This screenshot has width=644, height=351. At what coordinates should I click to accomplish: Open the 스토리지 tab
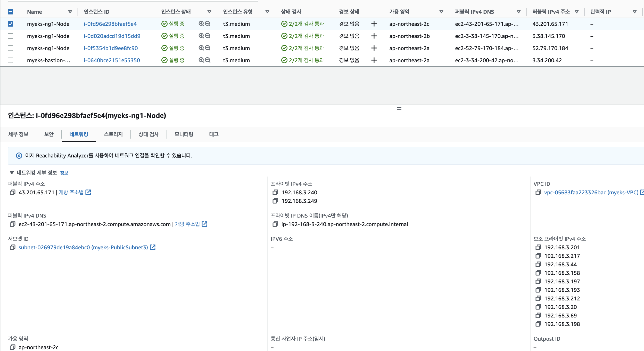(x=113, y=134)
